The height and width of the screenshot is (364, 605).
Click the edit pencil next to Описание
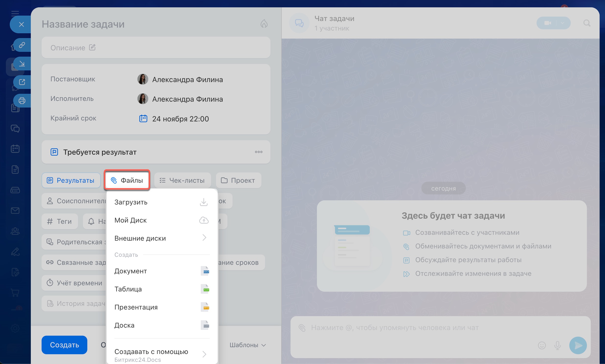[x=92, y=47]
